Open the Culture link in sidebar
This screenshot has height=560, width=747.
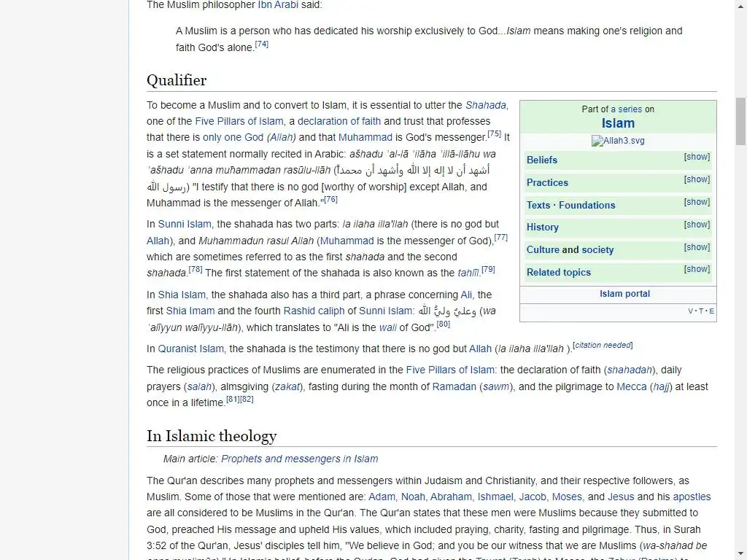coord(543,250)
